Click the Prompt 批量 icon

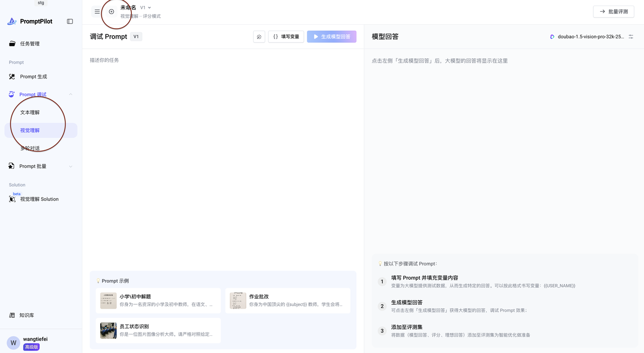[x=12, y=166]
